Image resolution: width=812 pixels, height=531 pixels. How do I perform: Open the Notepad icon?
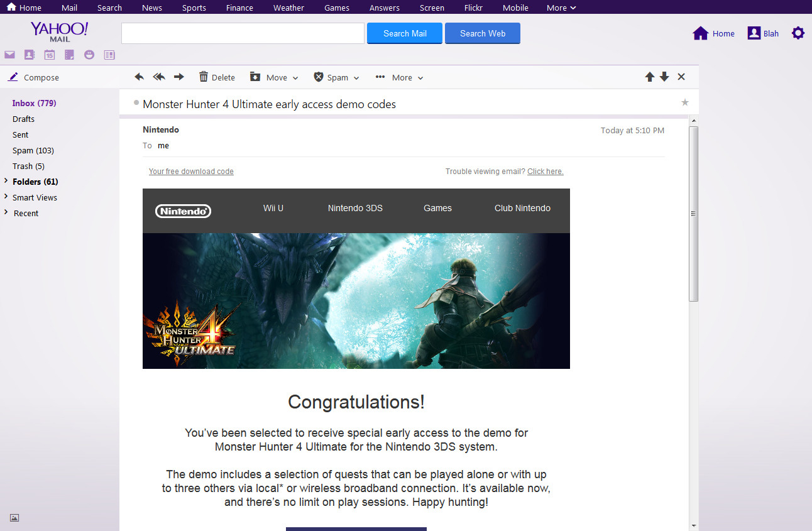pos(69,55)
